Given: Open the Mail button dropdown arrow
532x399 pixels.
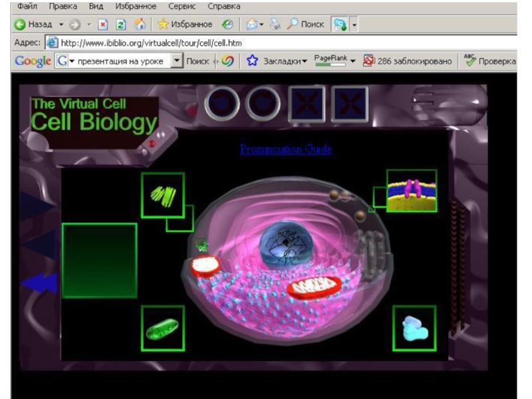Looking at the screenshot, I should click(x=261, y=25).
